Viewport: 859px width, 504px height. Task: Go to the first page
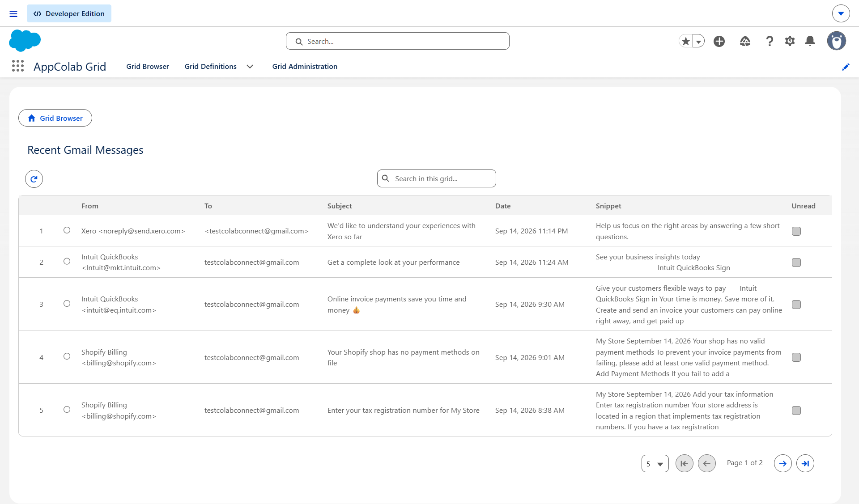[685, 463]
